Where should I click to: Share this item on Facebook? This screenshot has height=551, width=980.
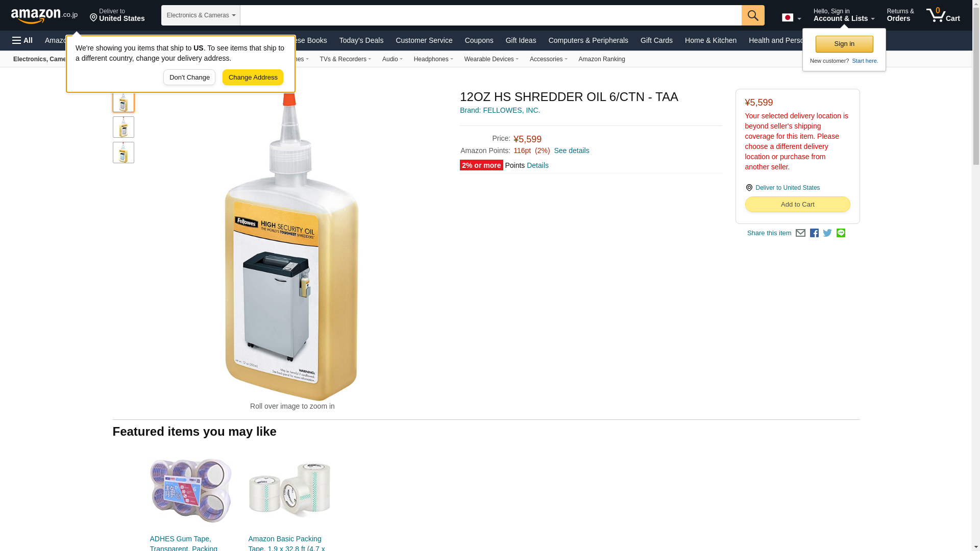pyautogui.click(x=814, y=233)
